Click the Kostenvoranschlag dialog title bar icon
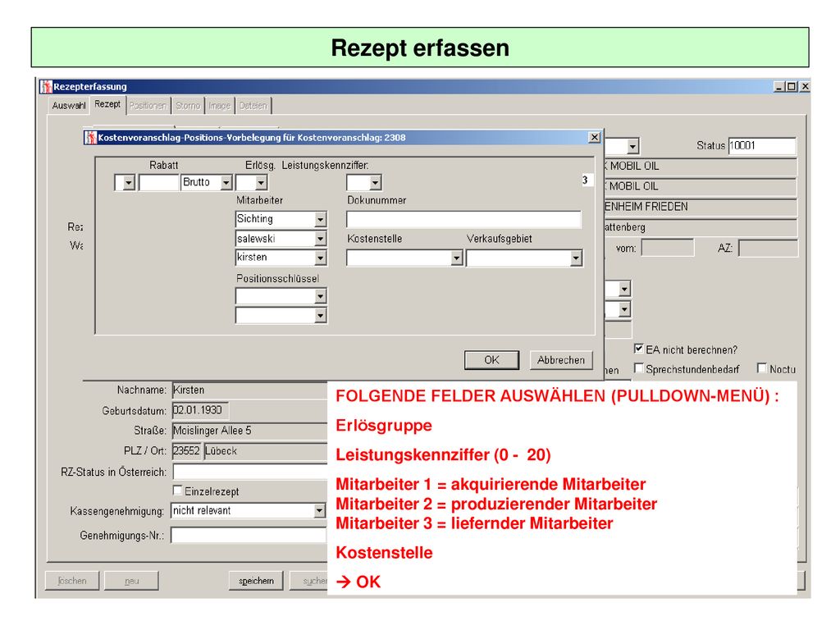Screen dimensions: 840x630 click(x=90, y=138)
